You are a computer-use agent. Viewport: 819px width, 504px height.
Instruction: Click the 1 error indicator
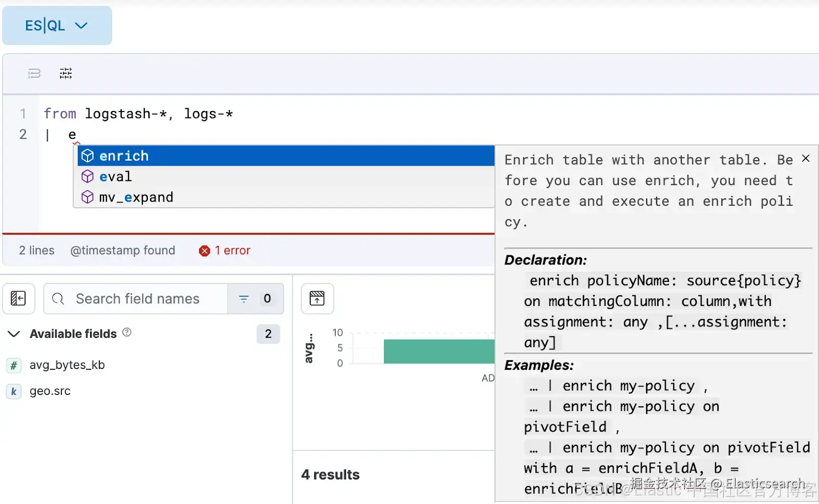click(232, 250)
